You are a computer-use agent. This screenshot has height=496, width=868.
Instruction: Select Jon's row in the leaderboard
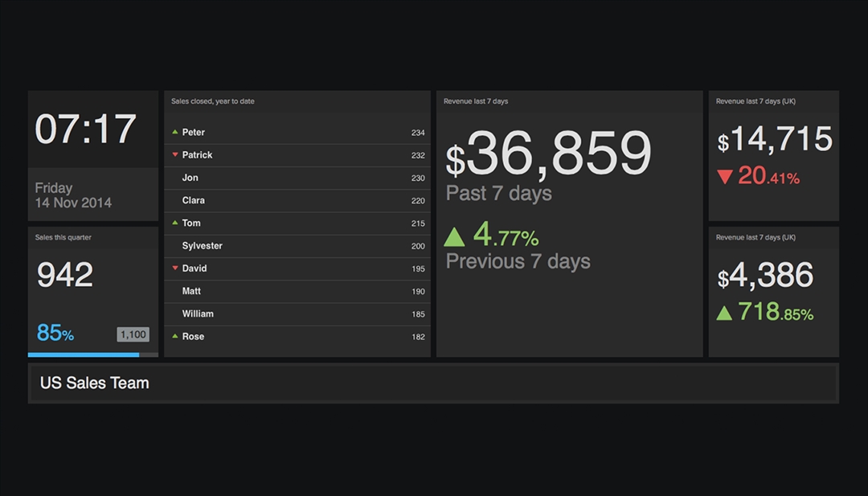click(297, 178)
